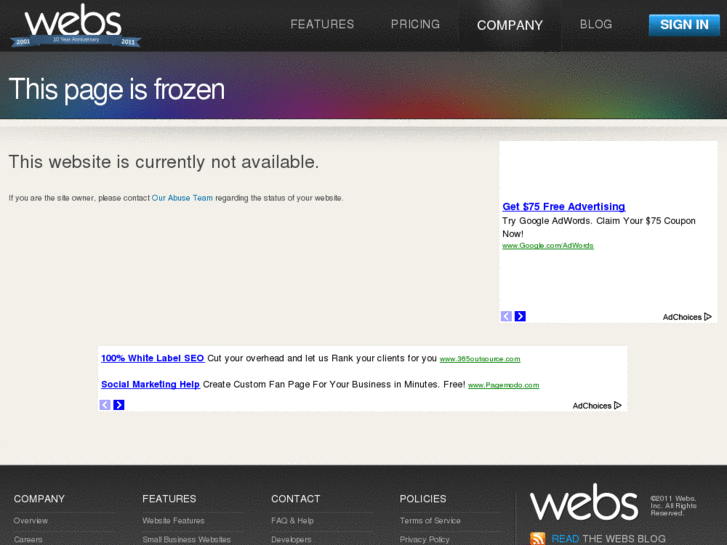Open the Get $75 Free Advertising ad

point(564,207)
